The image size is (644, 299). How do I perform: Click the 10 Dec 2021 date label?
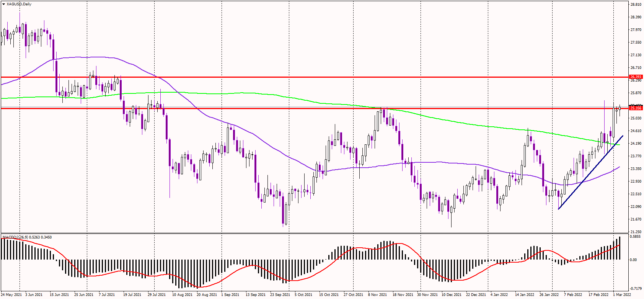[x=452, y=295]
